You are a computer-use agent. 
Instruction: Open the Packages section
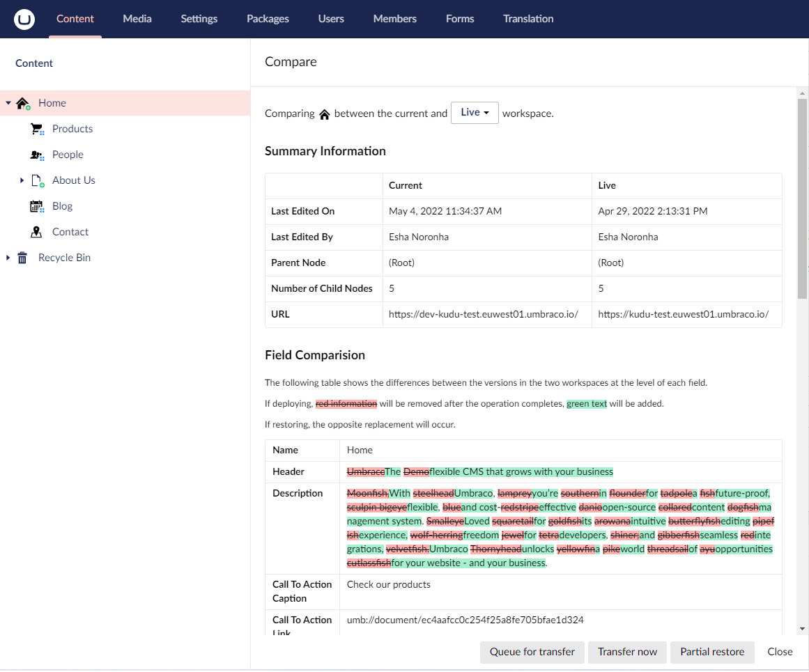click(x=268, y=19)
